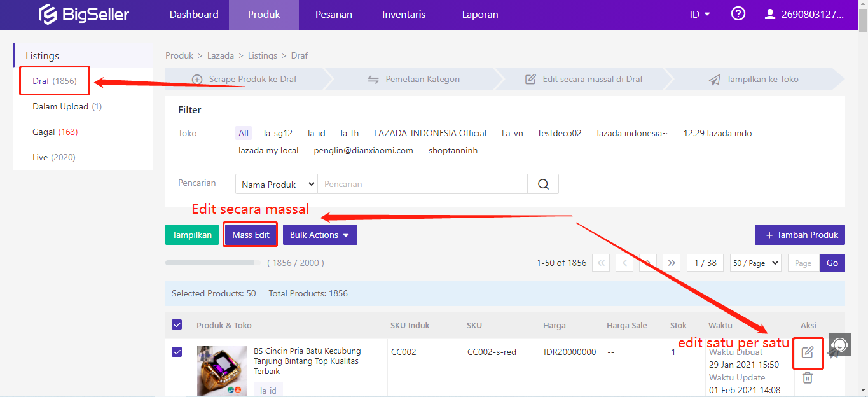Image resolution: width=868 pixels, height=397 pixels.
Task: Click the Tambah Produk button
Action: [x=800, y=235]
